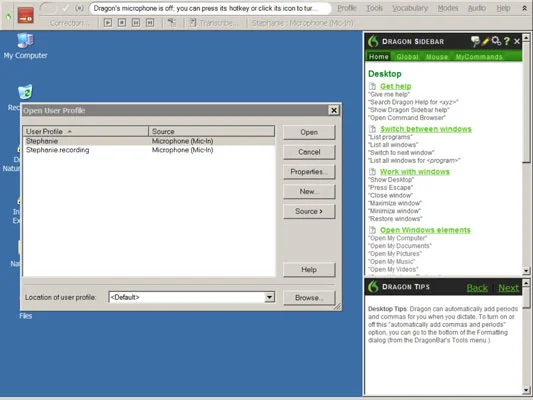533x400 pixels.
Task: Click the Open button in dialog
Action: pyautogui.click(x=309, y=132)
